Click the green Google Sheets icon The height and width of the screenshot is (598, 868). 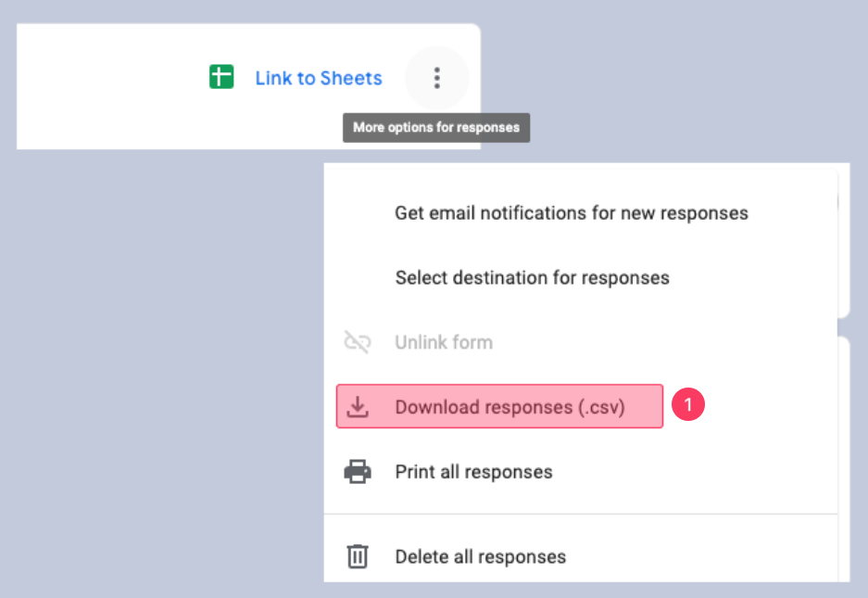[221, 78]
